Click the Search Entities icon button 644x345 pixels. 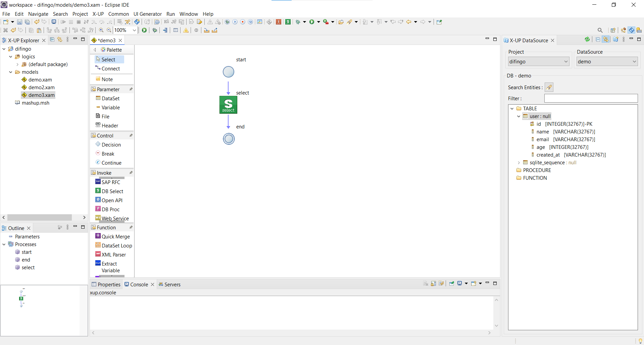coord(549,87)
